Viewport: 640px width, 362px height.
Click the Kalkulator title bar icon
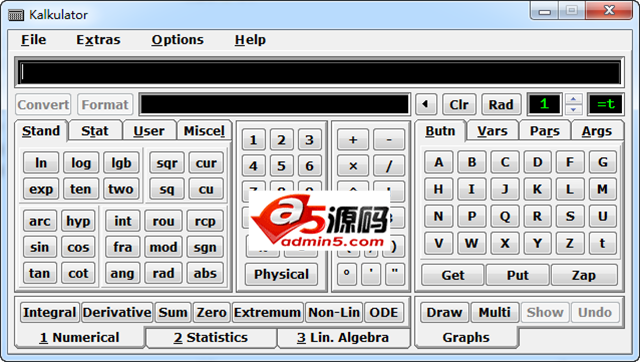(x=16, y=15)
